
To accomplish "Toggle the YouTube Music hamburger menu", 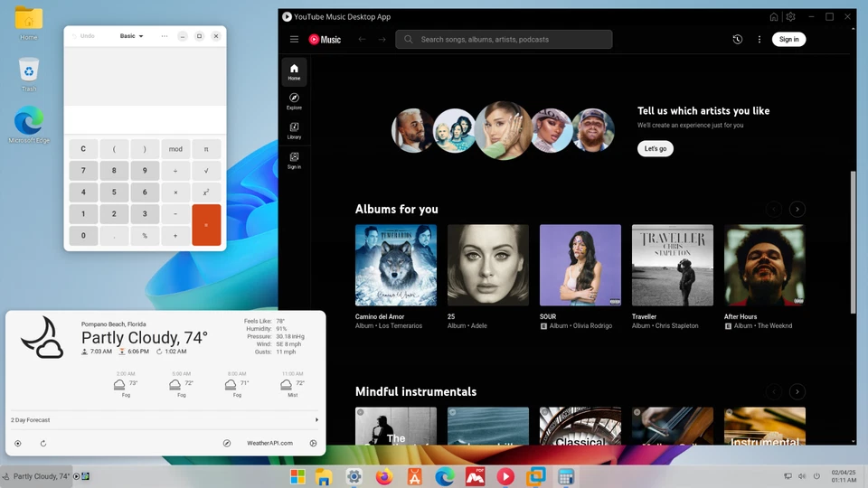I will click(294, 39).
